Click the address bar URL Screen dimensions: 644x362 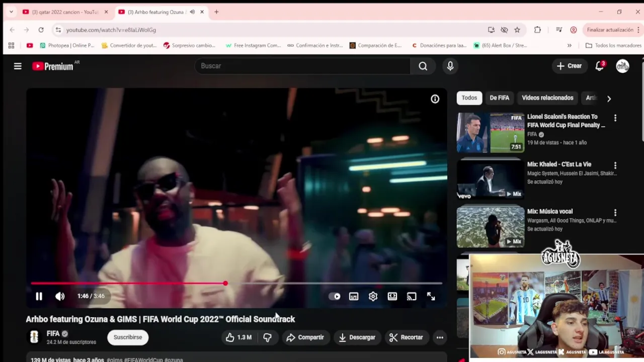click(x=111, y=30)
